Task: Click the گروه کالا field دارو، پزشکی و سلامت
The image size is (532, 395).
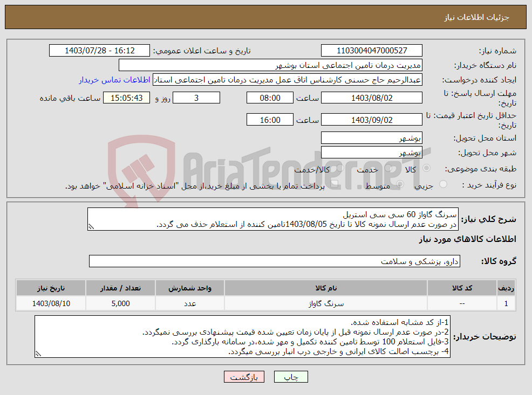Action: point(275,261)
